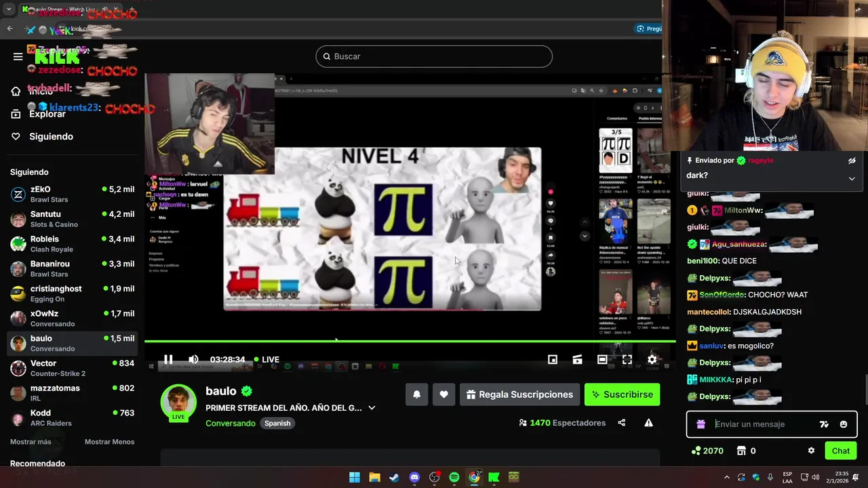
Task: Open cristianghost Egging On channel
Action: coord(73,293)
